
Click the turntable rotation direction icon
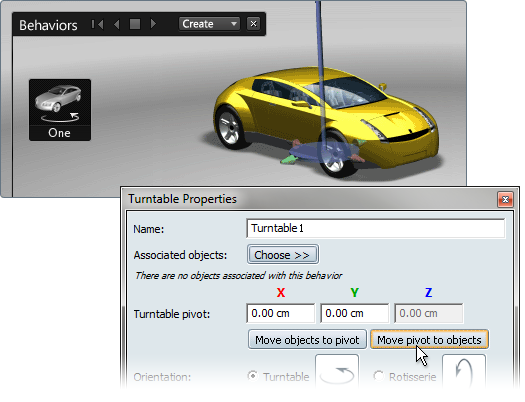pos(337,372)
